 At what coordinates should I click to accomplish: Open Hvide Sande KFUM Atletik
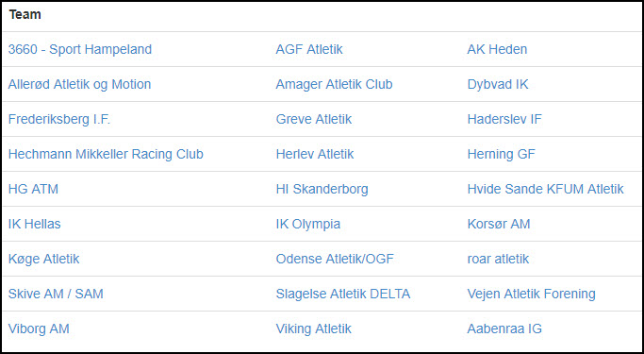[545, 189]
